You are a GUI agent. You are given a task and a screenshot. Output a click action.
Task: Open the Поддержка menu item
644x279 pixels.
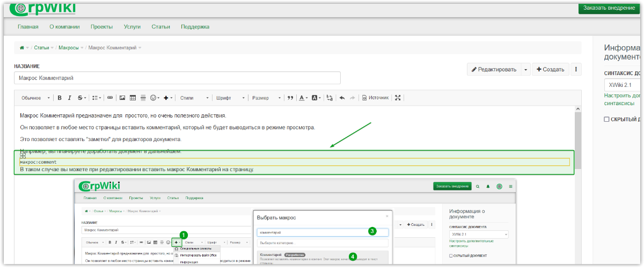(195, 27)
